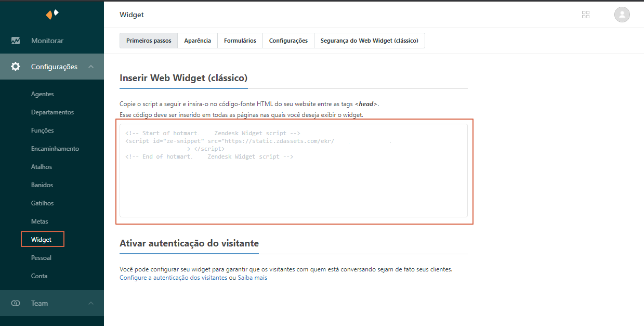The height and width of the screenshot is (326, 644).
Task: Click the 'Copie o script a seguir' instruction
Action: tap(249, 104)
